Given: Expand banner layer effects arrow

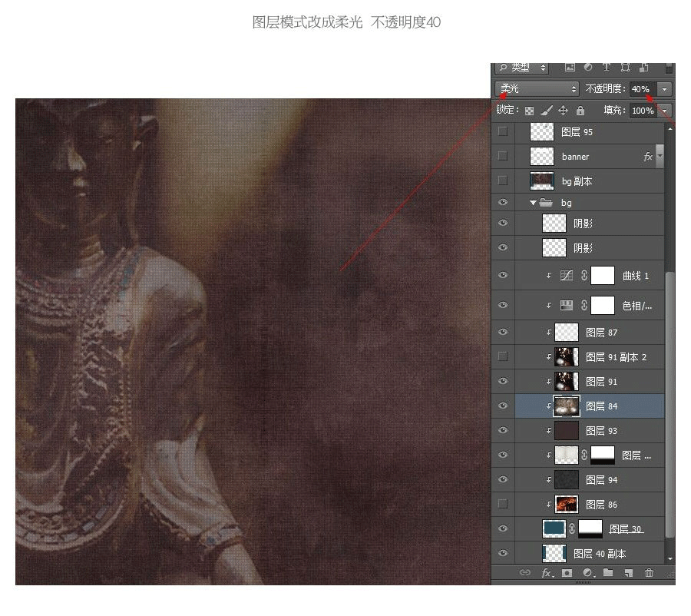Looking at the screenshot, I should pyautogui.click(x=660, y=156).
